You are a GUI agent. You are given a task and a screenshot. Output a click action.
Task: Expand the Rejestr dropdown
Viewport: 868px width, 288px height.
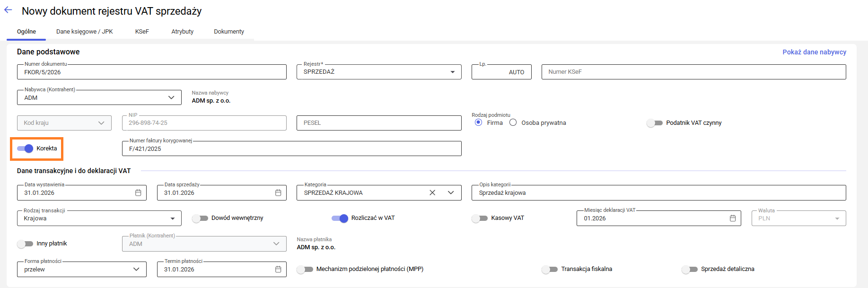pyautogui.click(x=452, y=72)
